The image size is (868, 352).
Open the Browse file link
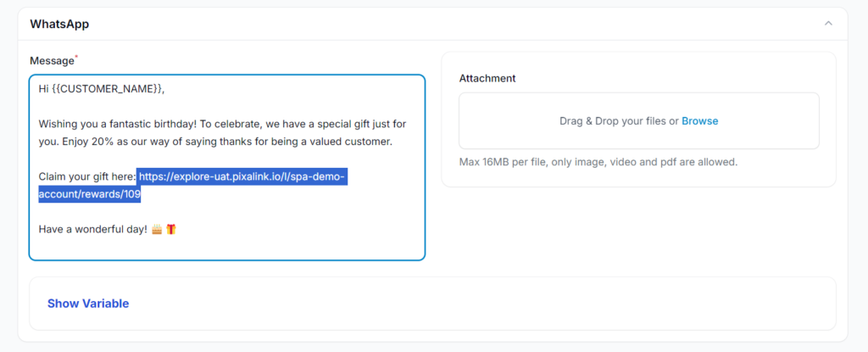click(x=699, y=121)
